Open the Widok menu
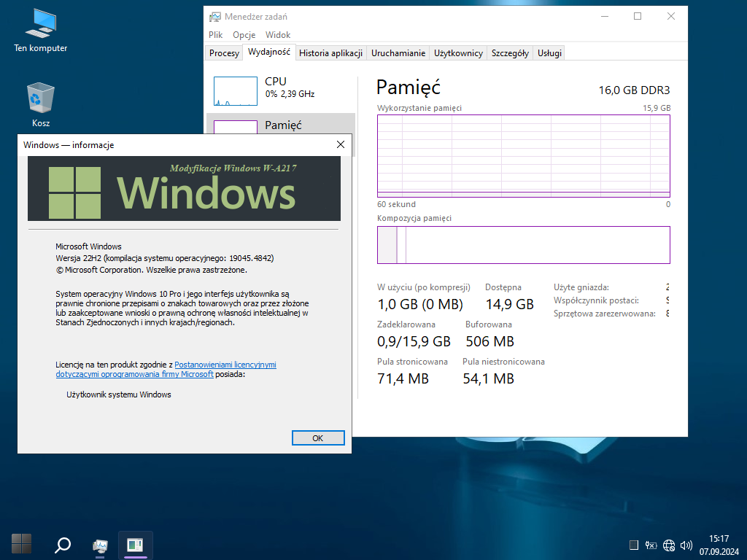 click(x=278, y=35)
